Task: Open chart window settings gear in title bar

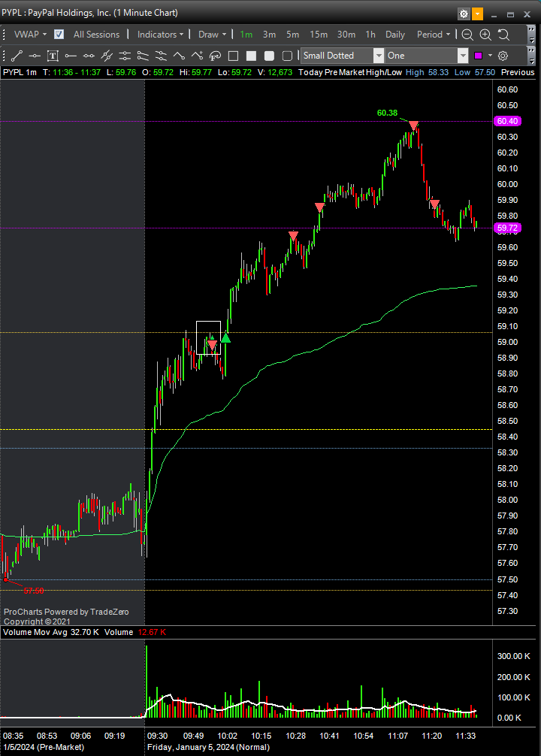Action: pyautogui.click(x=464, y=14)
